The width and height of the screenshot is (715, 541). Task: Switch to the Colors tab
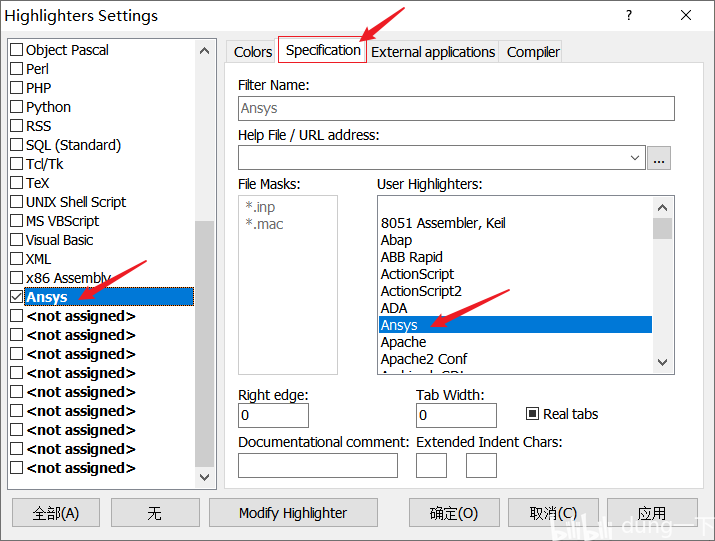[x=253, y=52]
